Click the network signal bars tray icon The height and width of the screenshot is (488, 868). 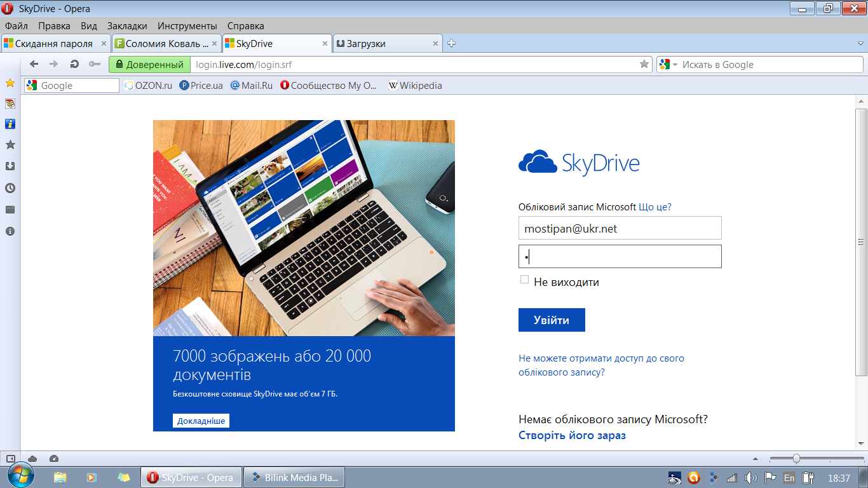point(732,477)
